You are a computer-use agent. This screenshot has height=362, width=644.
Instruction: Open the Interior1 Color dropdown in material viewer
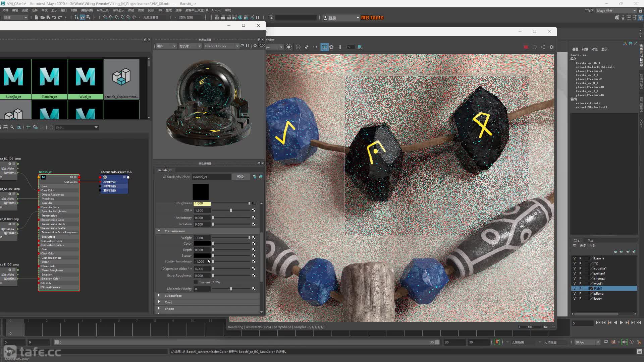pos(221,46)
